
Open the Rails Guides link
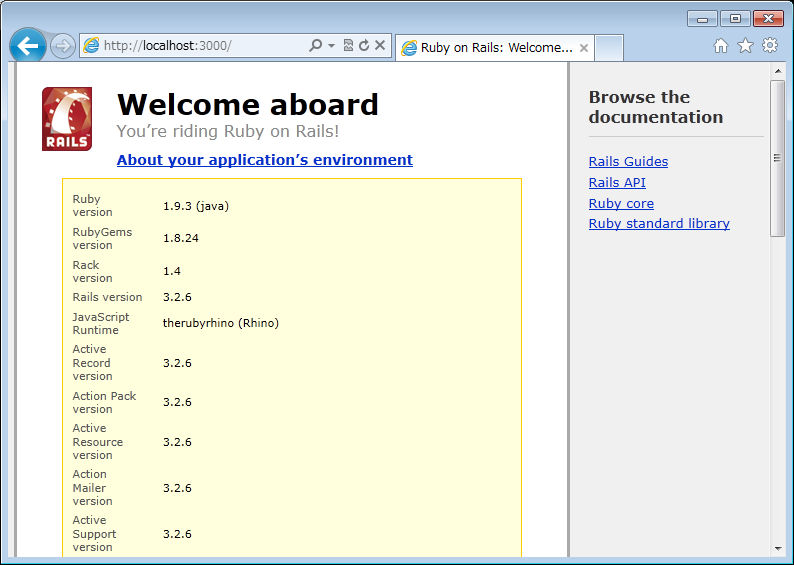[x=628, y=162]
